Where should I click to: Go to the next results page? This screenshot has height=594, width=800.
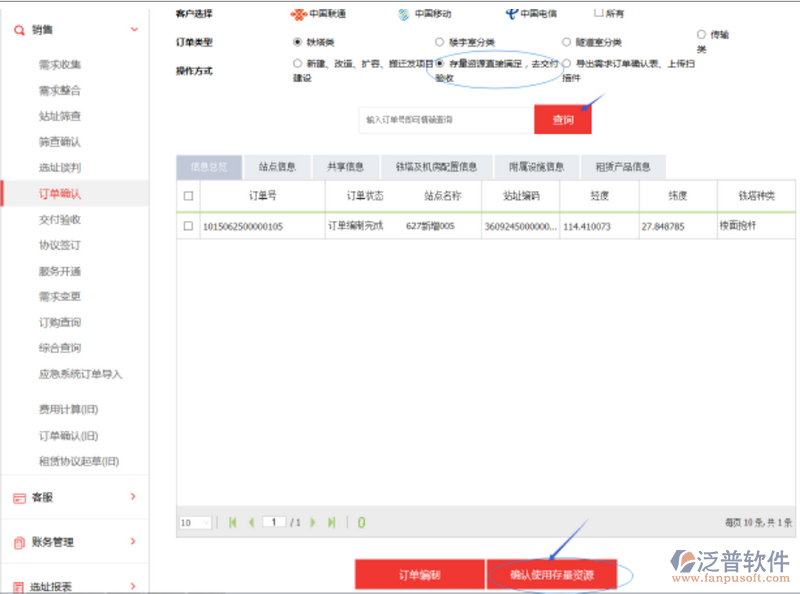[x=313, y=522]
